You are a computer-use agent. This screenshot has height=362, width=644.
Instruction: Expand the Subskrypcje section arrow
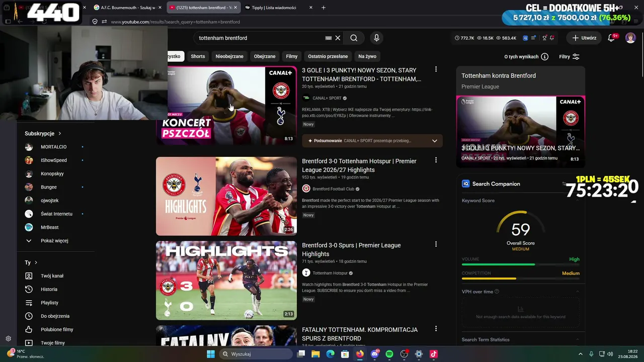click(59, 134)
